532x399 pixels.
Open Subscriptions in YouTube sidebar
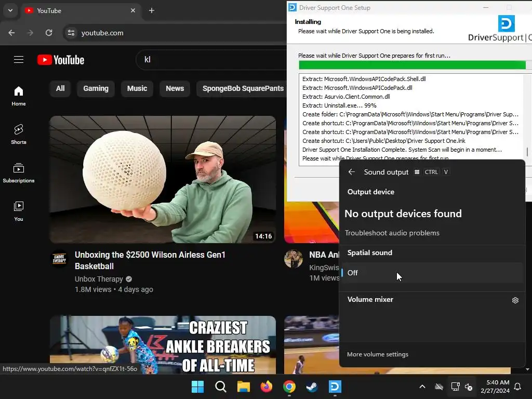[19, 172]
